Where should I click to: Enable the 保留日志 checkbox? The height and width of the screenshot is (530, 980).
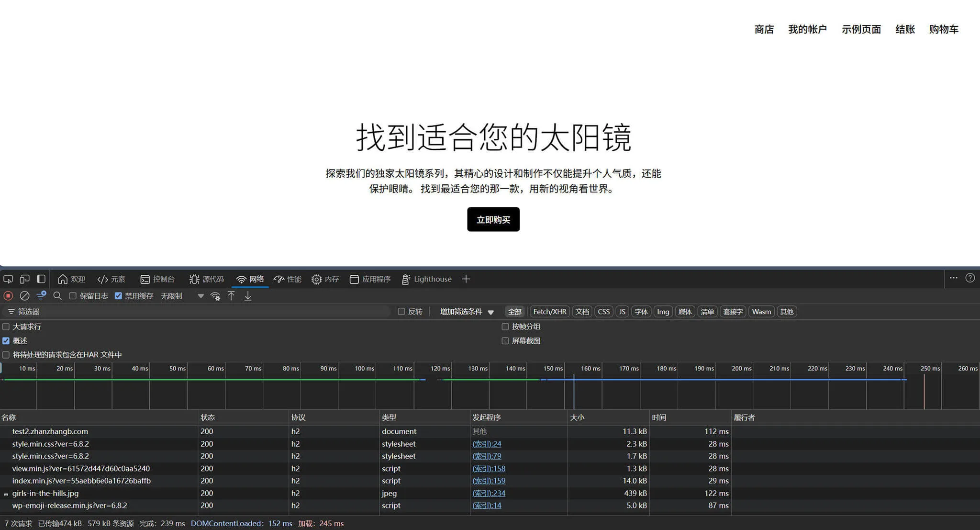click(x=73, y=296)
